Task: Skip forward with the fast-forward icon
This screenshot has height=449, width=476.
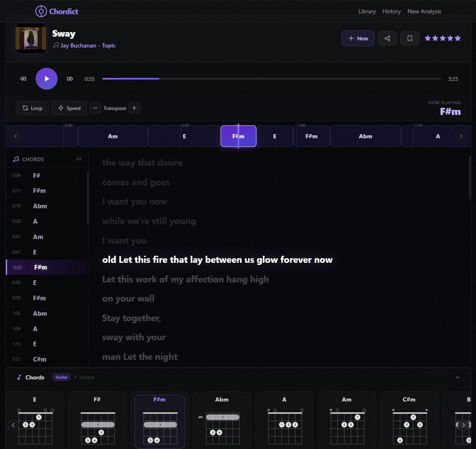Action: click(70, 78)
